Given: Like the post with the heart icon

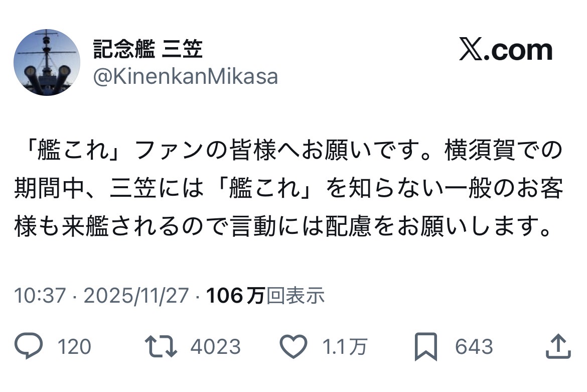Looking at the screenshot, I should click(293, 347).
